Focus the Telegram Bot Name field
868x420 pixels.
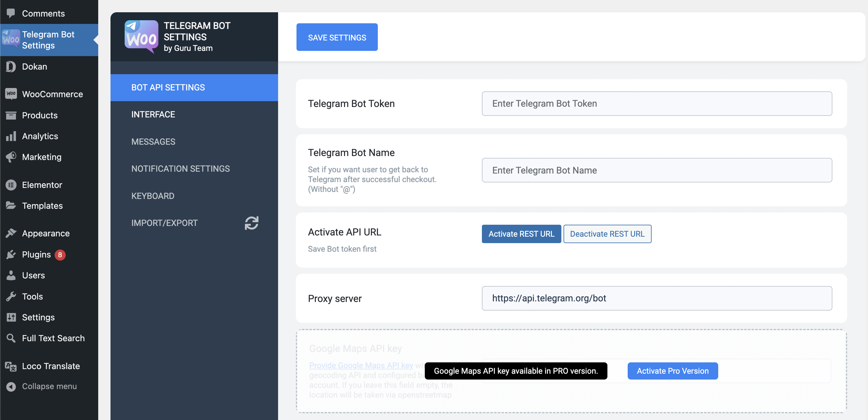pyautogui.click(x=657, y=170)
